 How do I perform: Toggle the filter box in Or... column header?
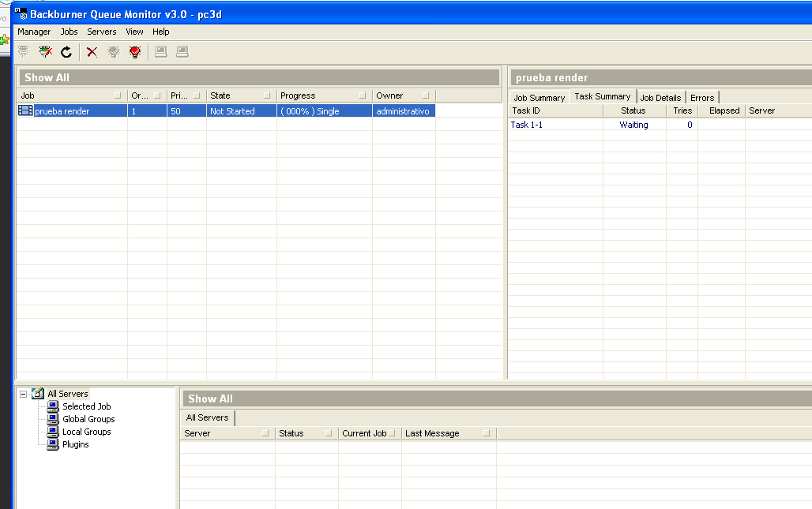point(157,95)
